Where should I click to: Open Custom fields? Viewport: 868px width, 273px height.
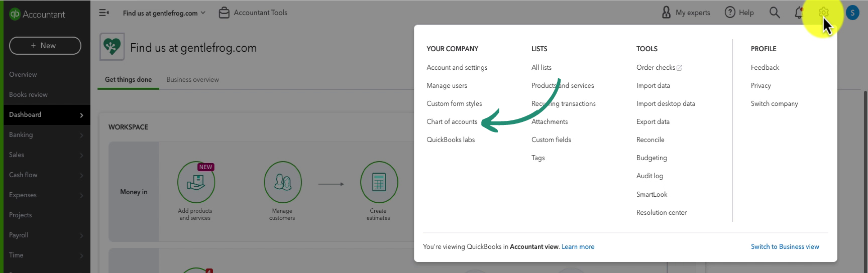pyautogui.click(x=552, y=140)
